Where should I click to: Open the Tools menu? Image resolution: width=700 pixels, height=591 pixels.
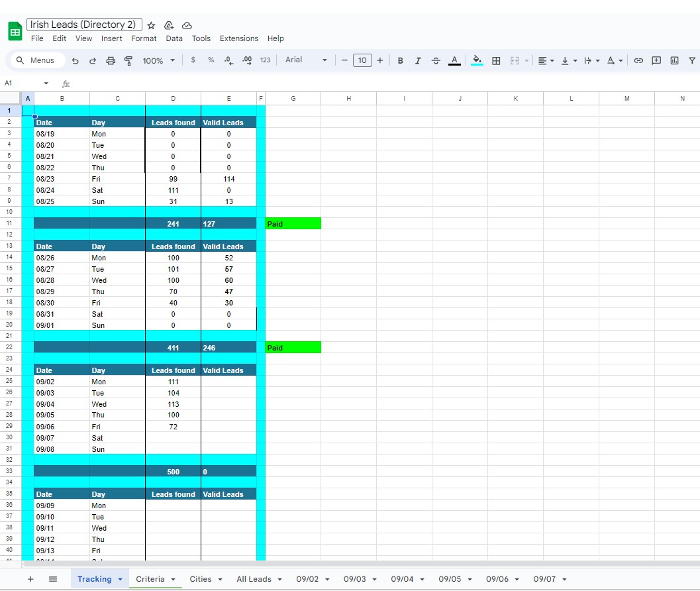coord(201,38)
